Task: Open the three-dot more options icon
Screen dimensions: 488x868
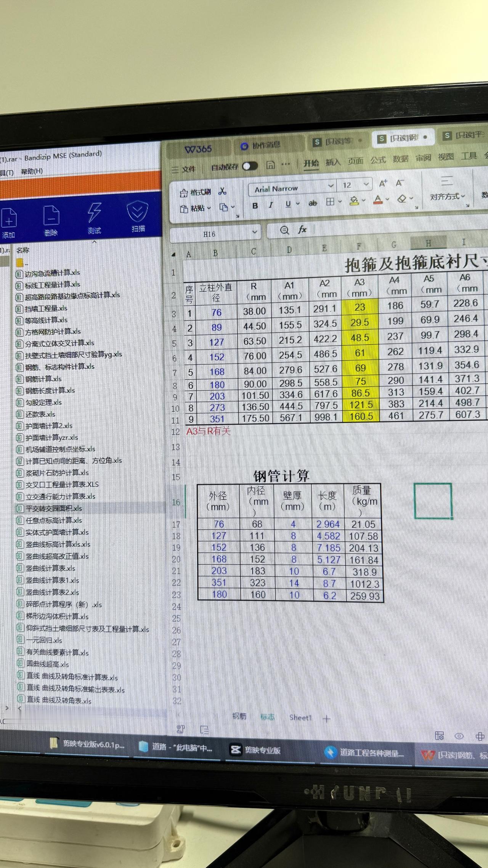Action: coord(286,164)
